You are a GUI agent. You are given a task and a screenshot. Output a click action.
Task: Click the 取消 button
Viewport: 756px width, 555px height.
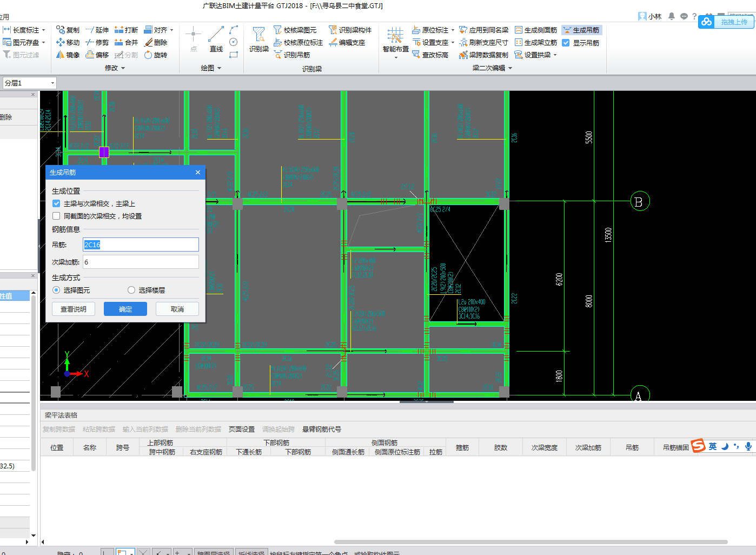pyautogui.click(x=177, y=309)
